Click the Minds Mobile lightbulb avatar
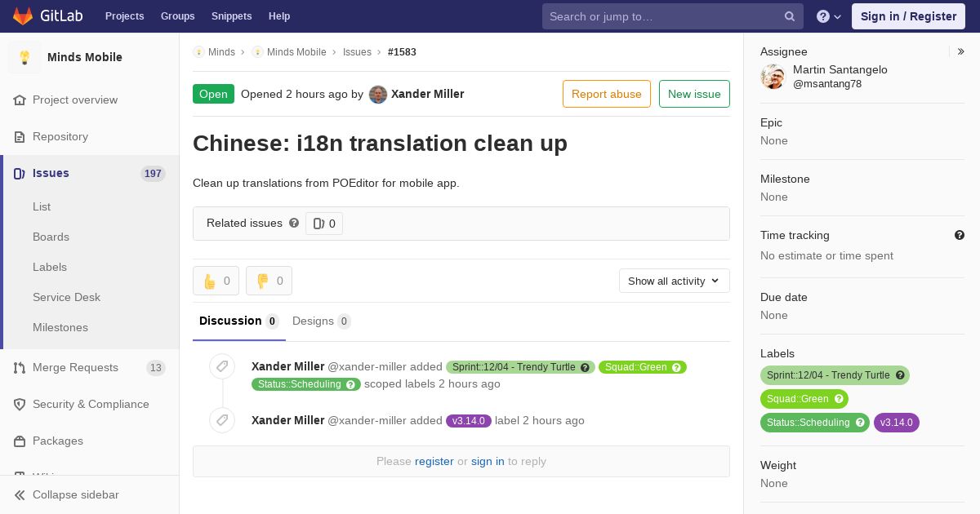The image size is (980, 514). click(x=24, y=57)
